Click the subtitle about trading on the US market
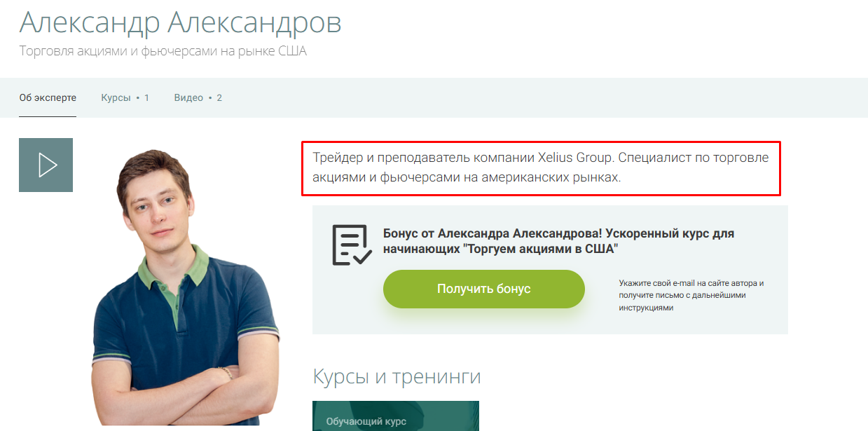The image size is (868, 431). point(163,51)
